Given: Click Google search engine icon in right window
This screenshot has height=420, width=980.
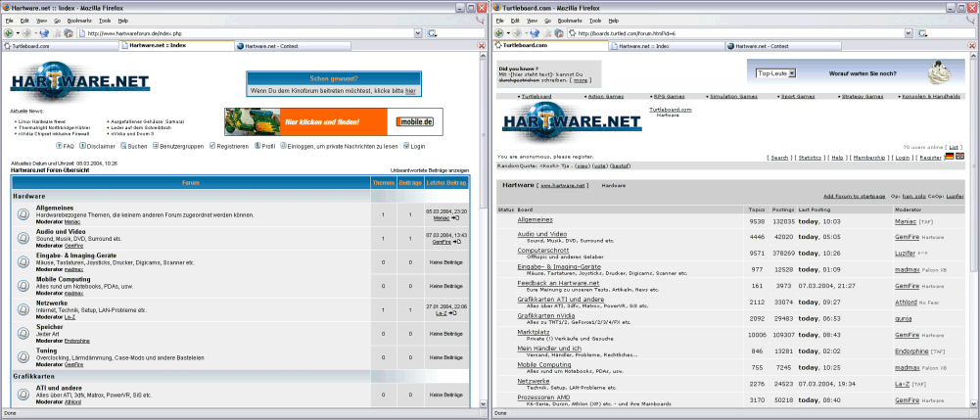Looking at the screenshot, I should [922, 33].
